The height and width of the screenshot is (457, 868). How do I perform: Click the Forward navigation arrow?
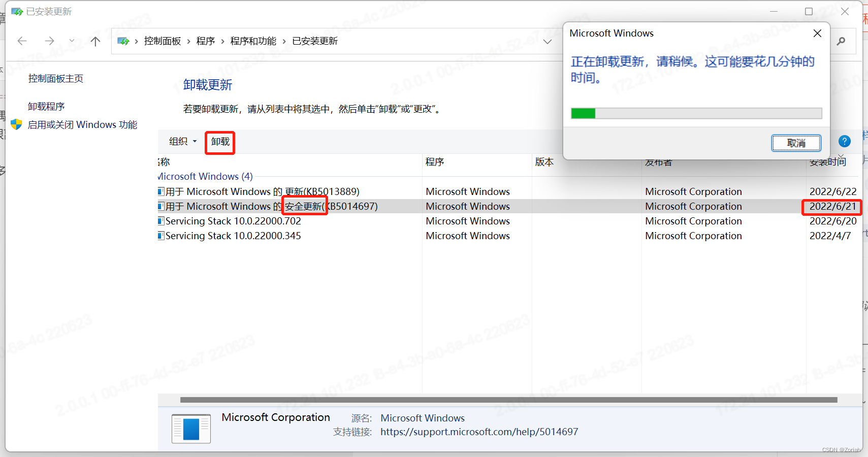[49, 41]
